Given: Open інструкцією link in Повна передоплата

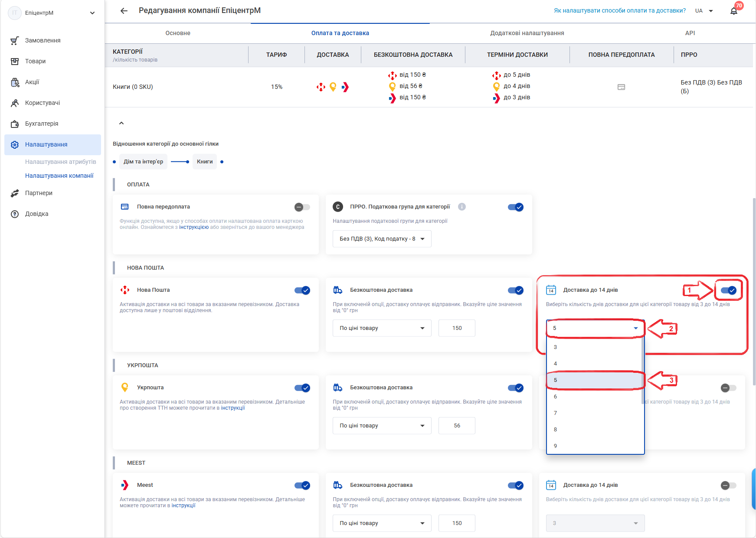Looking at the screenshot, I should coord(194,227).
